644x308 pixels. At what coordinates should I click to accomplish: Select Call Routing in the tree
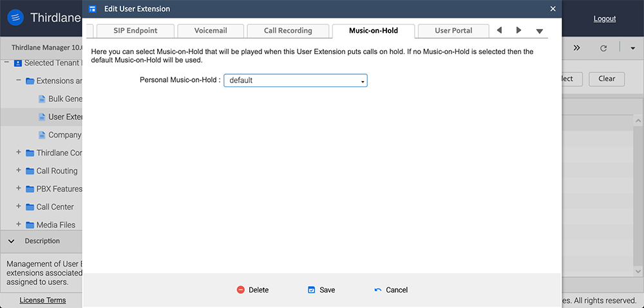tap(57, 171)
